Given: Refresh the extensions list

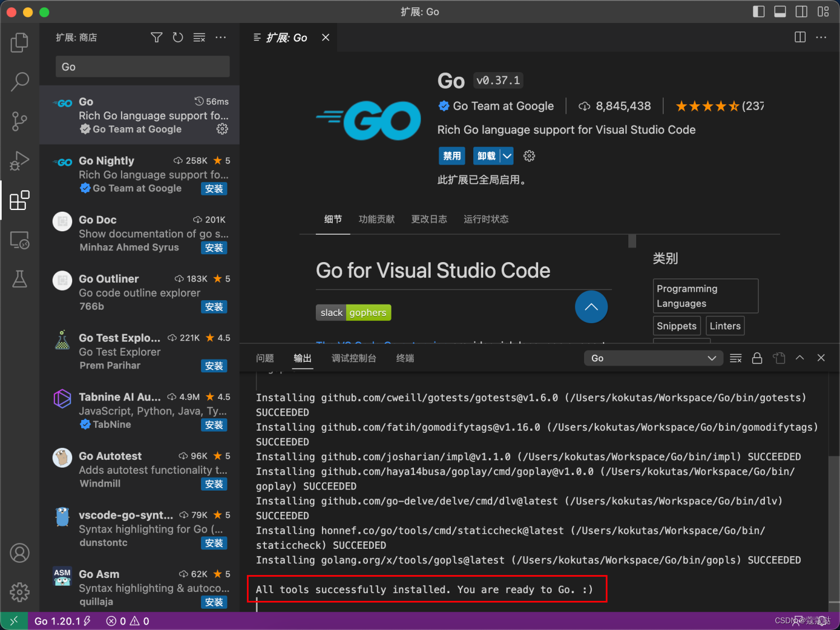Looking at the screenshot, I should coord(178,38).
